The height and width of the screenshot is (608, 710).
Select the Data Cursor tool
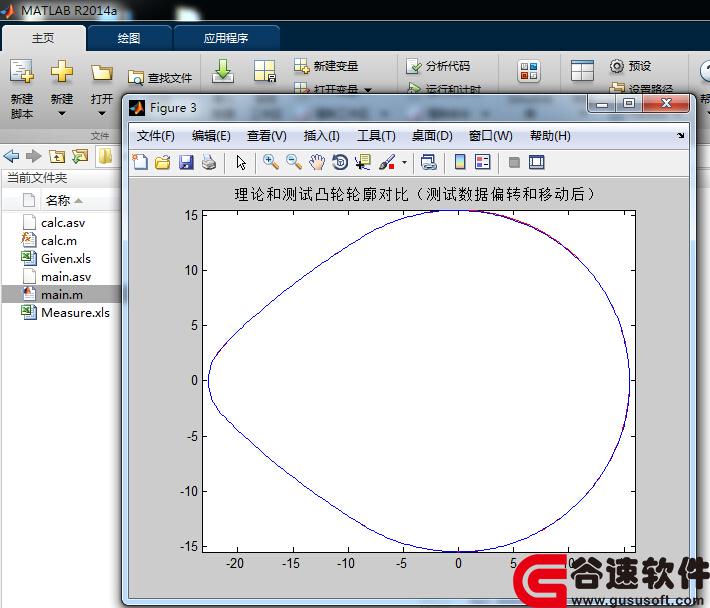(x=363, y=162)
